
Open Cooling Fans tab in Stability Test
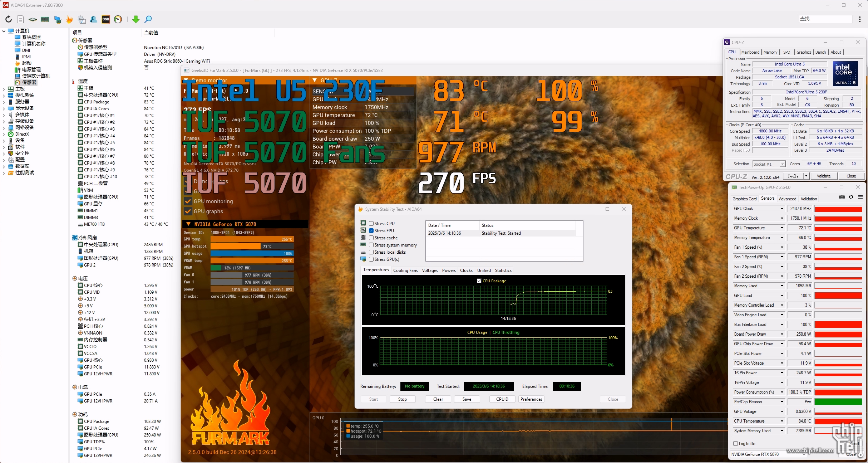405,271
